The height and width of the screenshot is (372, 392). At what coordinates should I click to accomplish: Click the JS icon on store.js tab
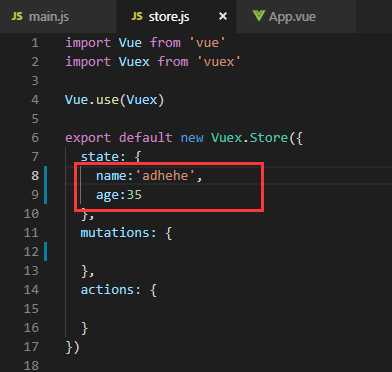pyautogui.click(x=137, y=16)
